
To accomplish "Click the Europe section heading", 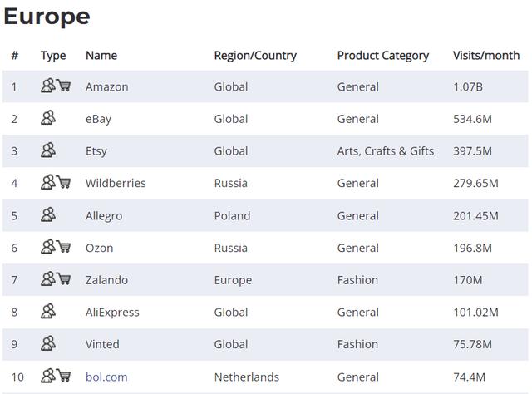I will 47,16.
